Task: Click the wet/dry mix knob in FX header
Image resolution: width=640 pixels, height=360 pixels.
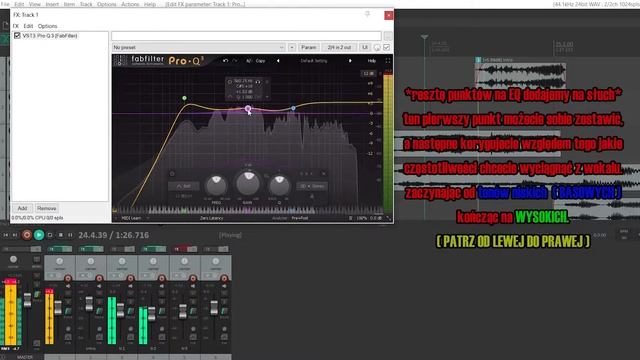Action: coord(377,47)
